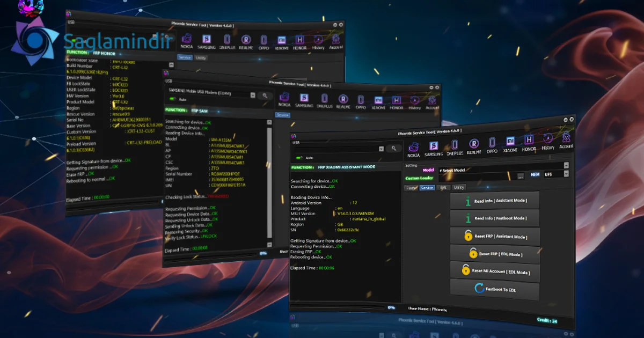Viewport: 644px width, 338px height.
Task: Select OPPO brand in front Xiaomi window
Action: tap(492, 146)
